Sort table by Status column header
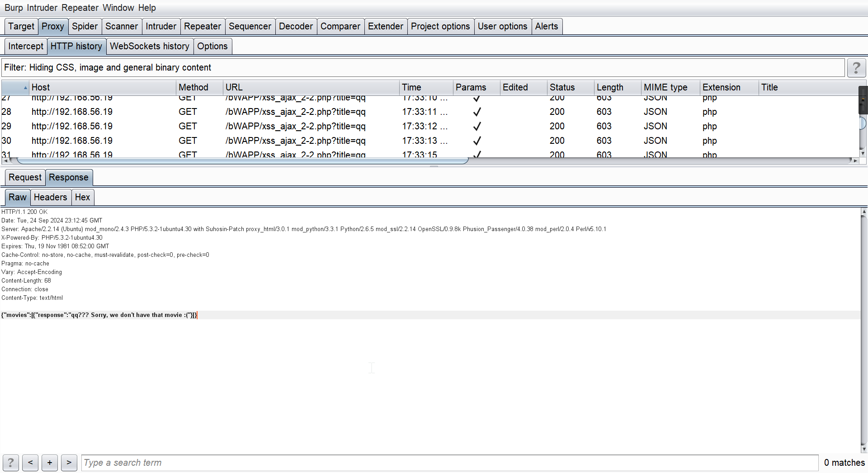Image resolution: width=868 pixels, height=473 pixels. point(562,87)
